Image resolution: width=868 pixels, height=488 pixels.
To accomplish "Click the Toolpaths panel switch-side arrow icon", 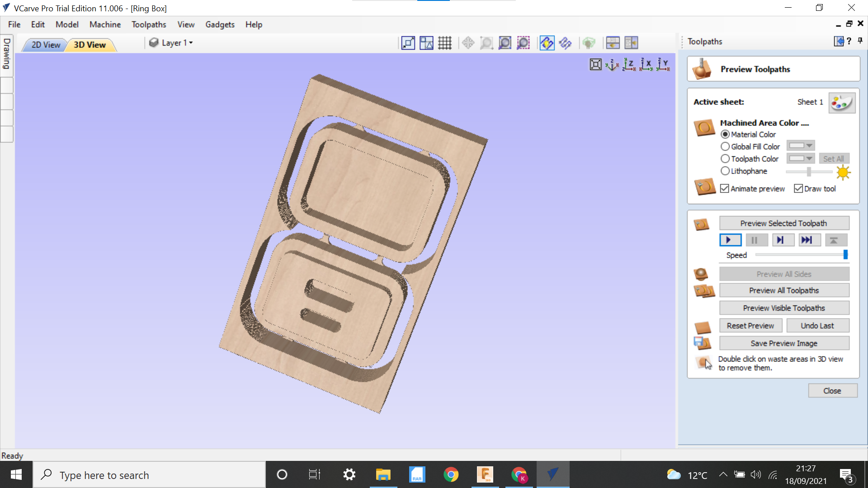I will [x=839, y=41].
